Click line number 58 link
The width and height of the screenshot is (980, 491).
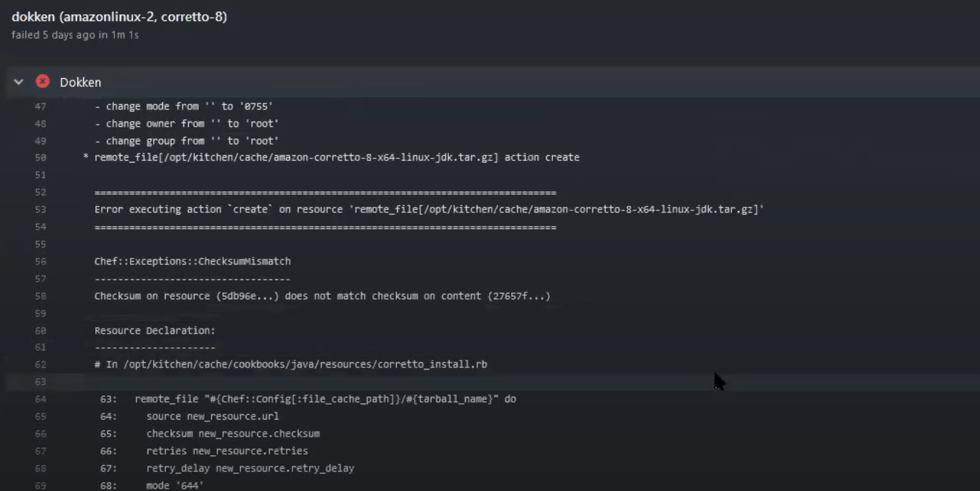pyautogui.click(x=40, y=296)
